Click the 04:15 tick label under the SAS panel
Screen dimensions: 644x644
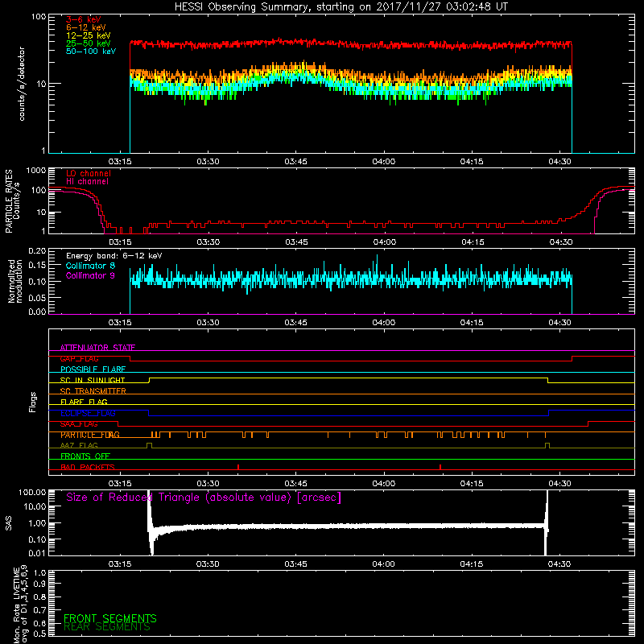click(472, 564)
